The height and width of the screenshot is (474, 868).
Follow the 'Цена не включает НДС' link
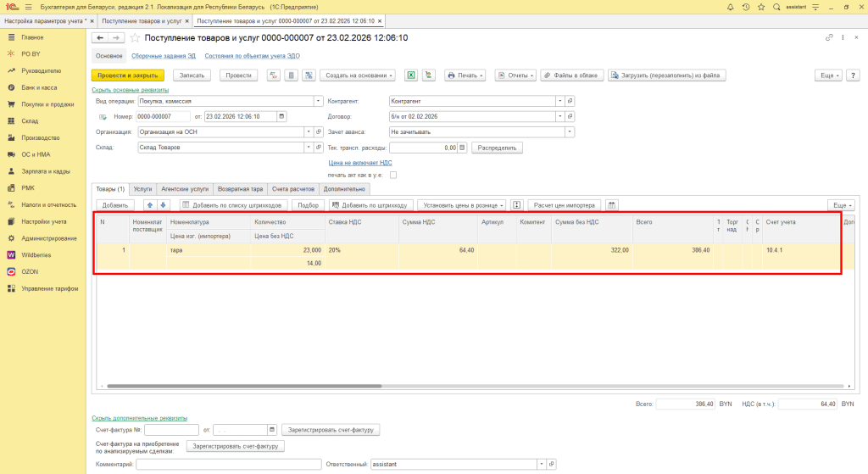click(x=359, y=162)
